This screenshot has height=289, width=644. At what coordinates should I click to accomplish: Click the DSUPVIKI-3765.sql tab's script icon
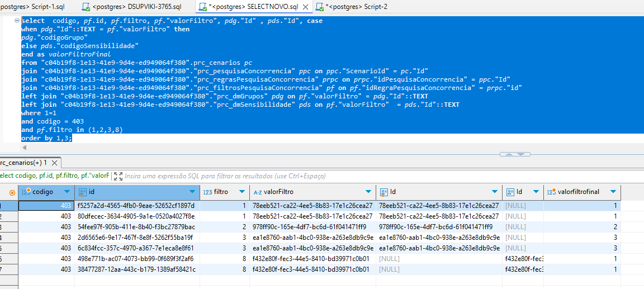coord(86,7)
